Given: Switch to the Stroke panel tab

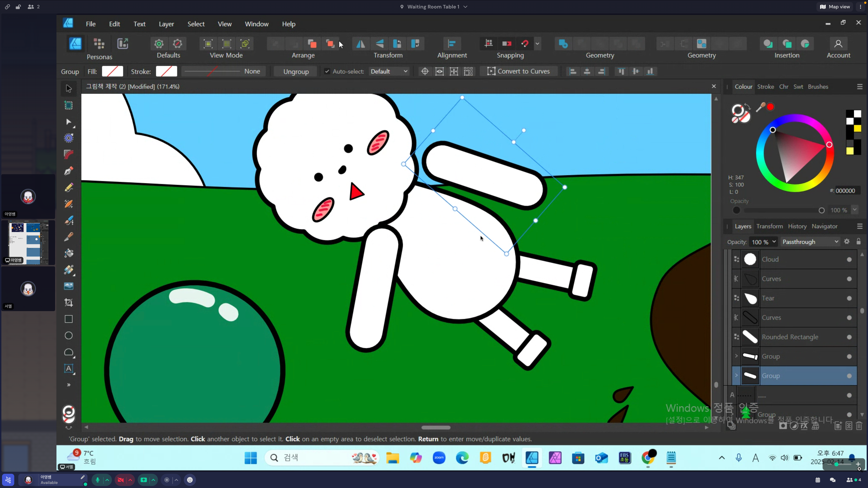Looking at the screenshot, I should pyautogui.click(x=766, y=87).
